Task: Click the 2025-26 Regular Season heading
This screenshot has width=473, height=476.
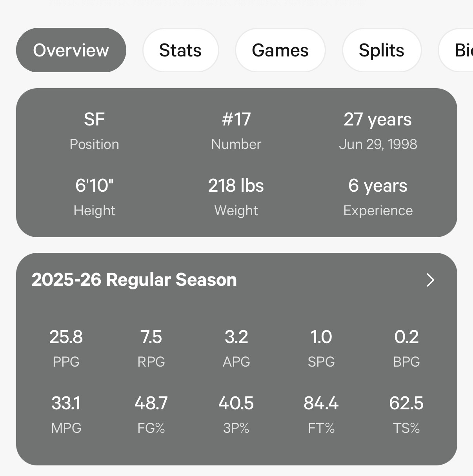Action: pyautogui.click(x=134, y=280)
